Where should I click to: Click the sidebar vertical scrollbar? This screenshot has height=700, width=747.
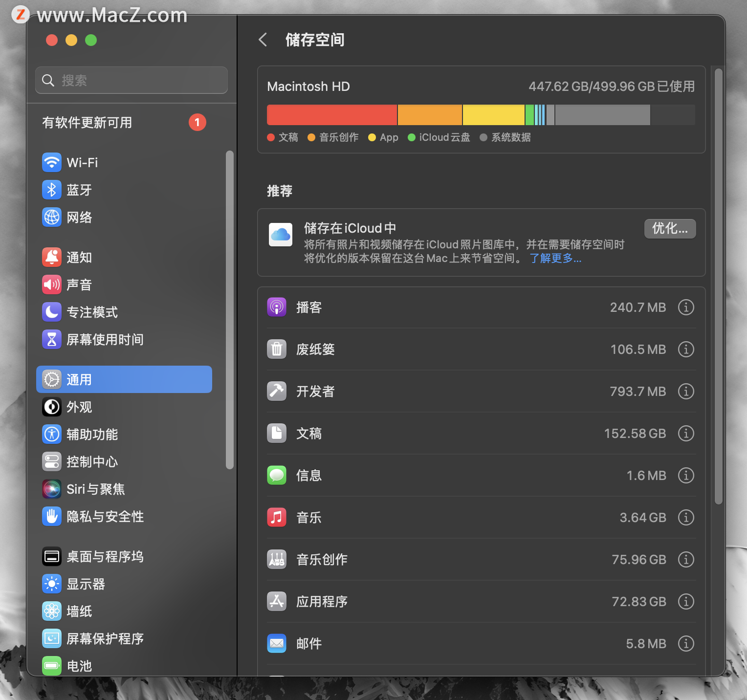(230, 310)
